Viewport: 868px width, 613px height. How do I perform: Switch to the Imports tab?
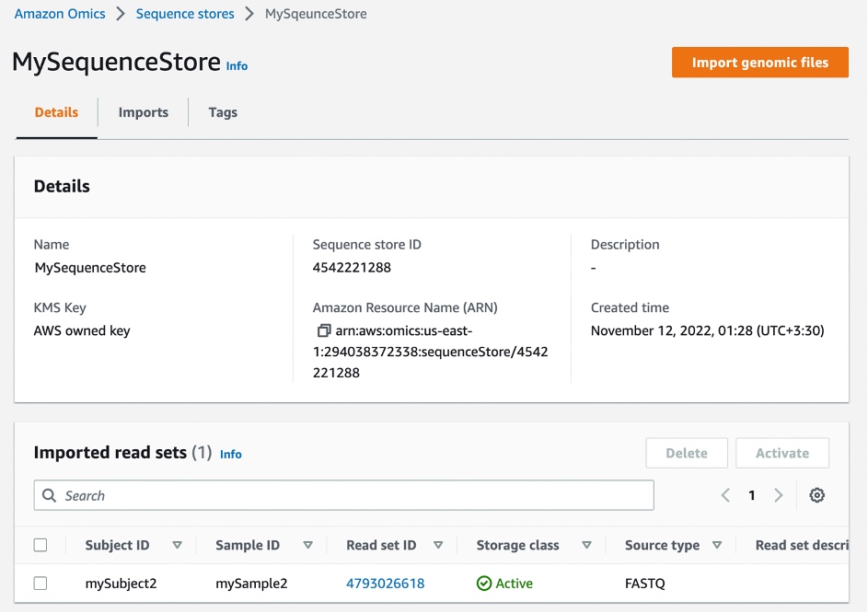click(x=144, y=112)
